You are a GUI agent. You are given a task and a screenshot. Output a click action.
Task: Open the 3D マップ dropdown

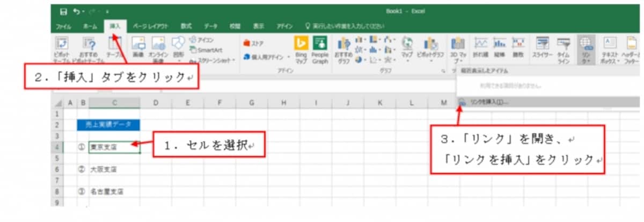point(457,50)
